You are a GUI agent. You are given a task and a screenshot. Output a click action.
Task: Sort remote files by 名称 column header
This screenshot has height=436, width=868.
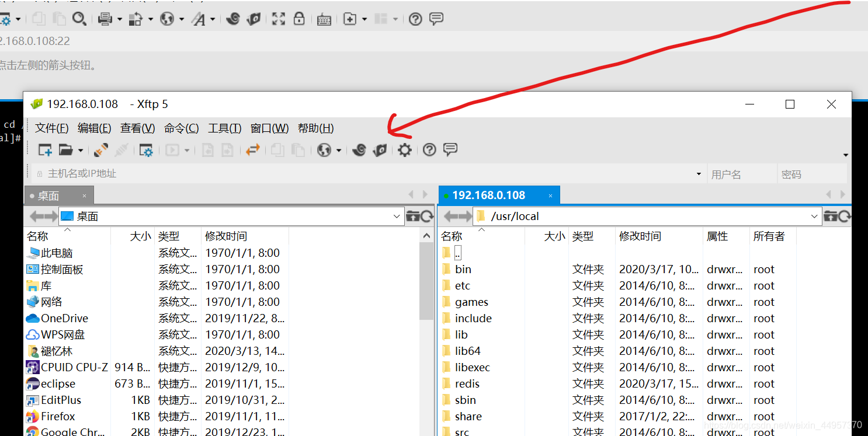pyautogui.click(x=481, y=236)
